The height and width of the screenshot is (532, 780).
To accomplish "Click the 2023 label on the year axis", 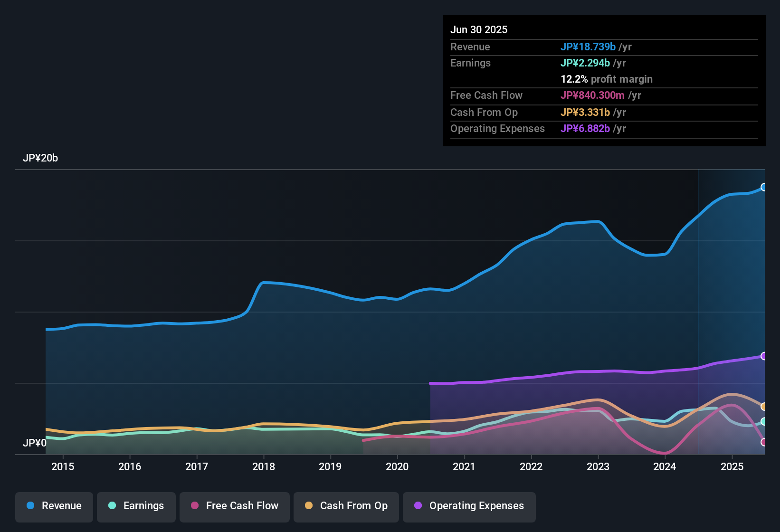I will (599, 466).
